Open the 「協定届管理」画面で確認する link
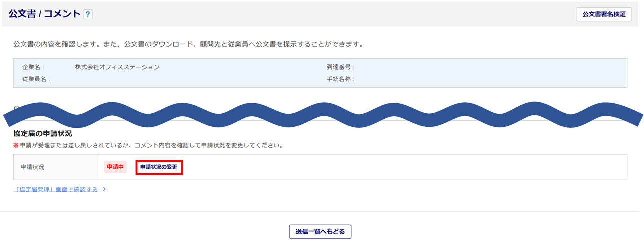 [x=55, y=189]
